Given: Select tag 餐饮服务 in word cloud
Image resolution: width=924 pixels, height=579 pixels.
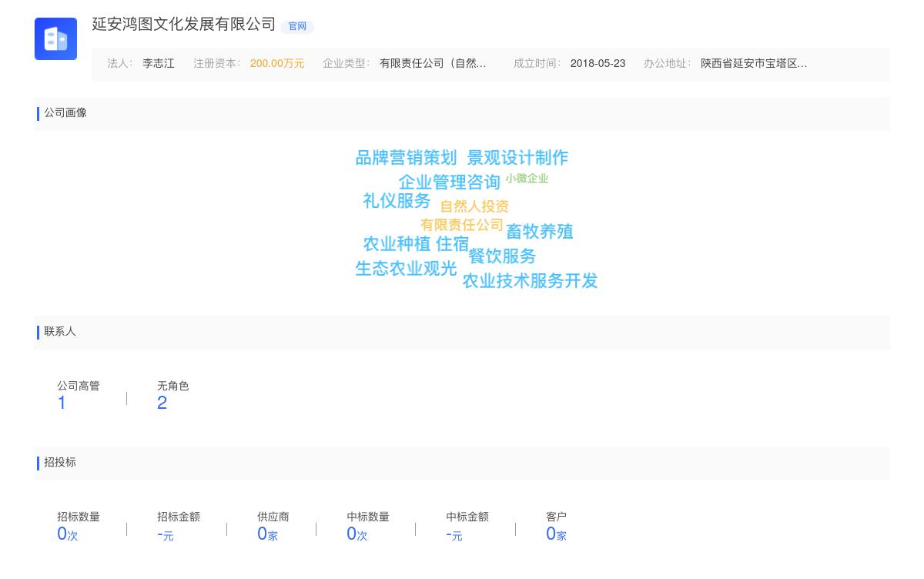Looking at the screenshot, I should [502, 256].
